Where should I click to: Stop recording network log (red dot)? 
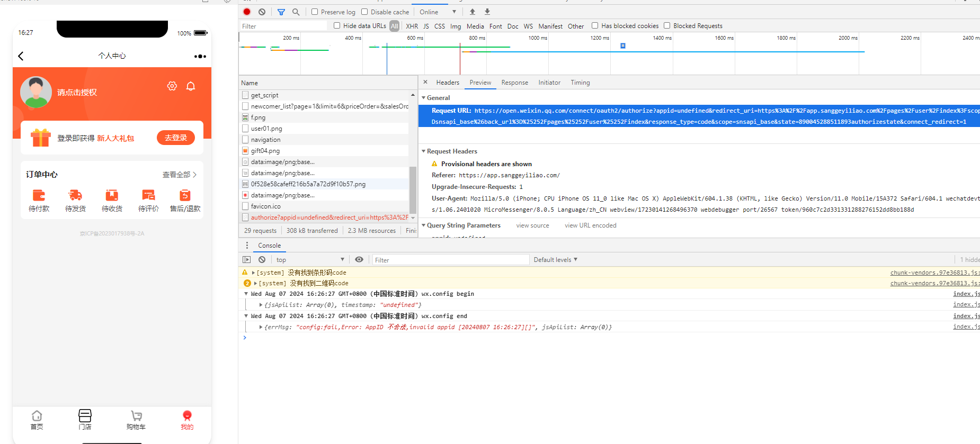tap(247, 12)
